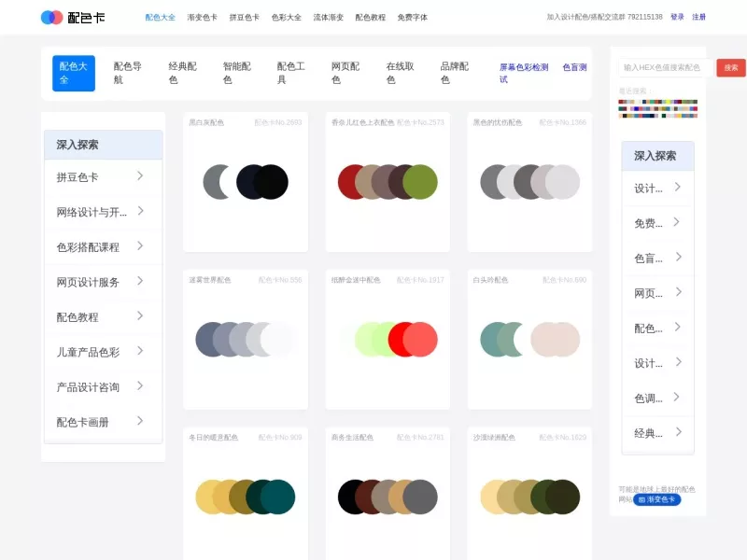Click the 配色卡No.1917 card number

pos(420,280)
